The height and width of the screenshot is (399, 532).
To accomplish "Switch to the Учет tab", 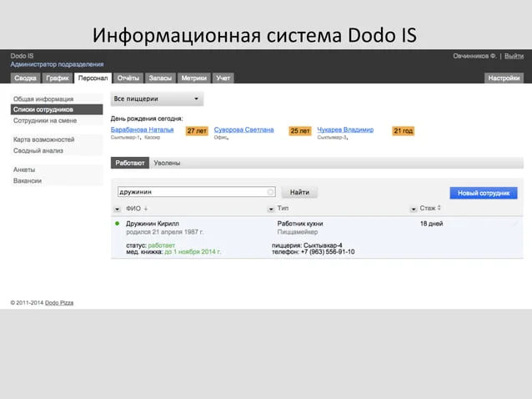I will click(x=223, y=78).
